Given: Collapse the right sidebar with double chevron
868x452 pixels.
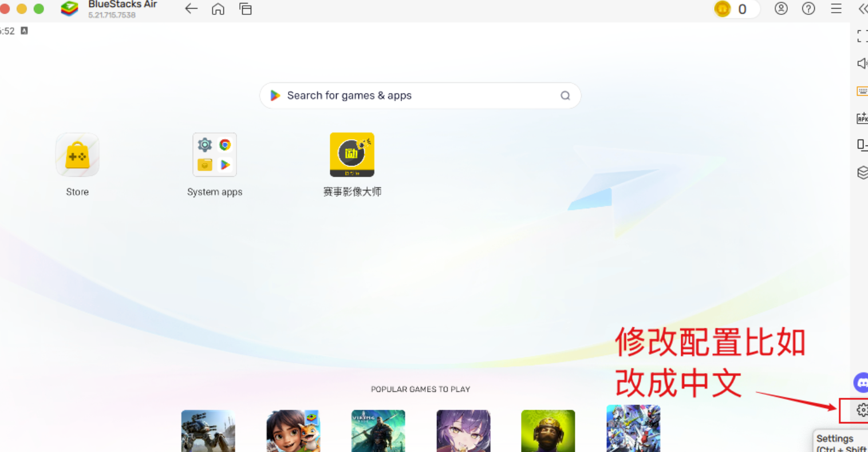Looking at the screenshot, I should click(x=863, y=9).
